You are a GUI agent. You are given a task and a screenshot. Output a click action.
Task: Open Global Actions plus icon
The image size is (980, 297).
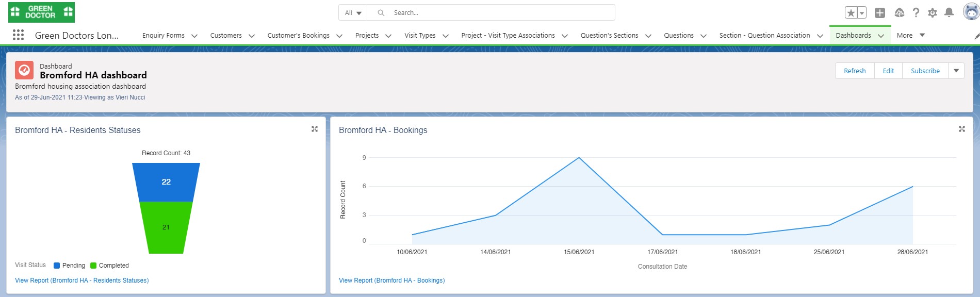point(880,13)
